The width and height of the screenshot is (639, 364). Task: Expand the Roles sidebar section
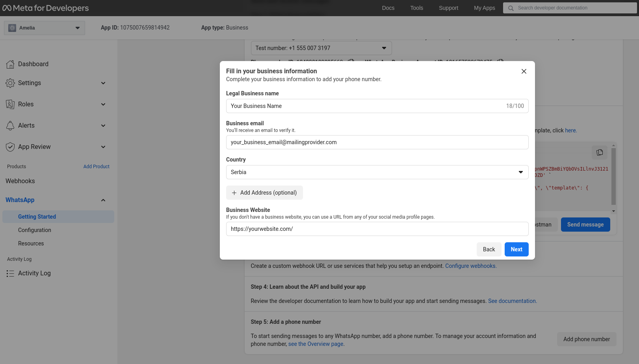pos(103,104)
